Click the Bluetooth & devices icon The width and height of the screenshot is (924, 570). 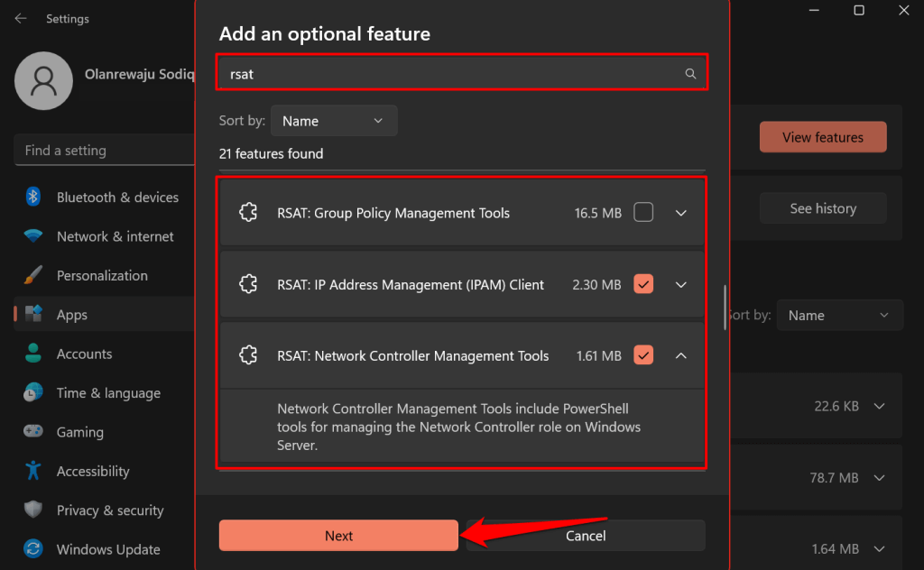33,198
